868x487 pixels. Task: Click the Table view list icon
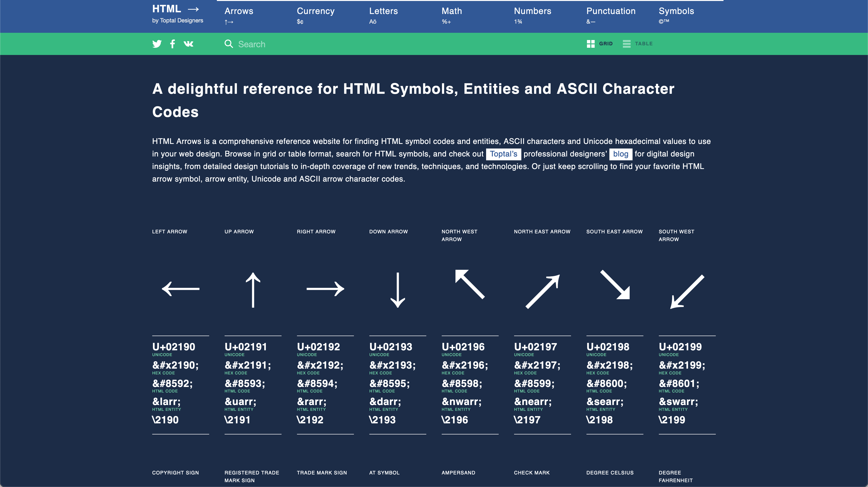[627, 44]
